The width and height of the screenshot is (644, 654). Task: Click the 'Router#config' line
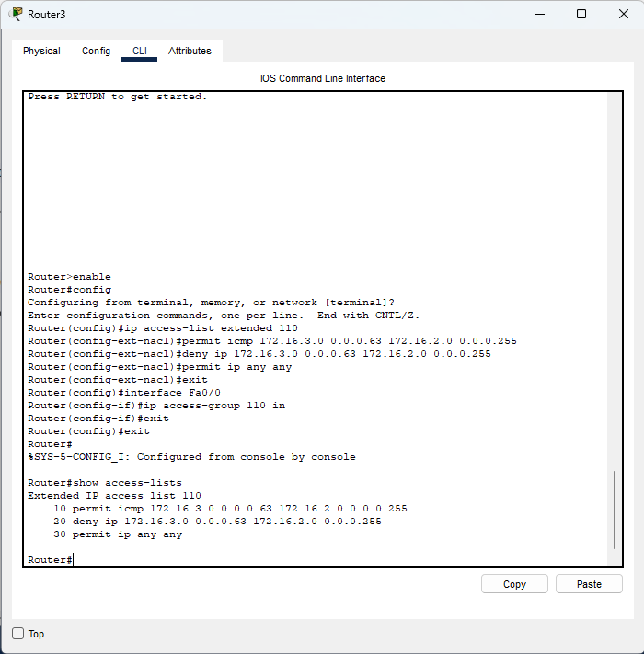point(69,290)
